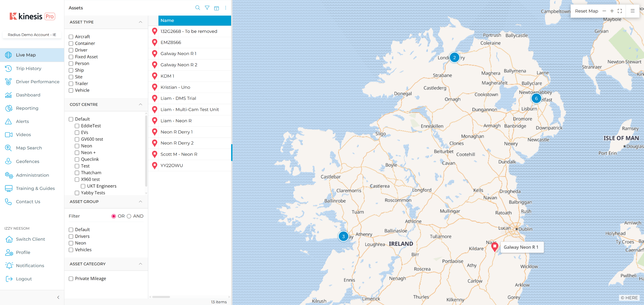
Task: Collapse the COST CENTRE section
Action: click(140, 105)
